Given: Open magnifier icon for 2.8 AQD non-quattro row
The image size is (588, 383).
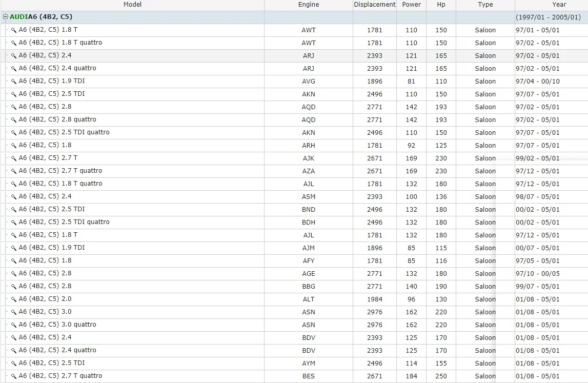Looking at the screenshot, I should pos(13,107).
